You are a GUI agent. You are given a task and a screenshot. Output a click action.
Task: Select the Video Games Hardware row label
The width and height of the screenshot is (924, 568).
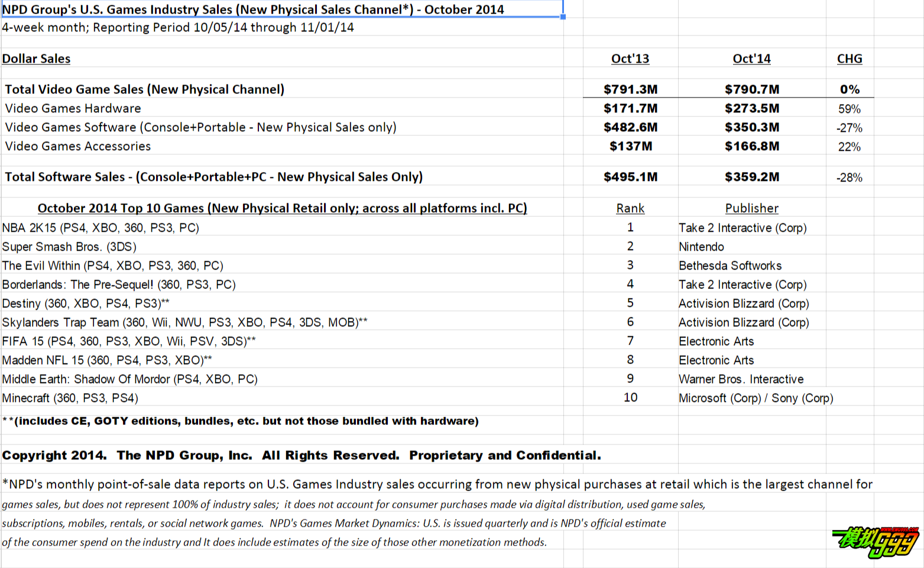pos(73,108)
